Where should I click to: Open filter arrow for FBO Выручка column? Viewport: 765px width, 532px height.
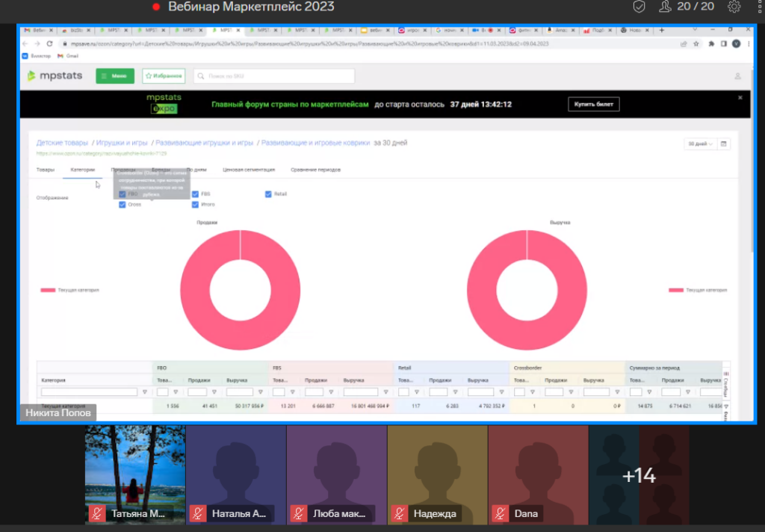click(261, 392)
